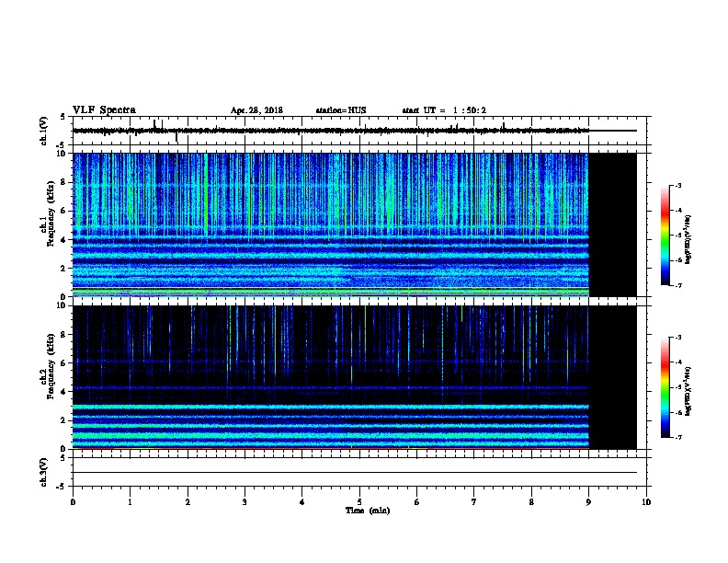Screen dimensions: 728x563
Task: Click the "1" tick on the time axis
Action: click(130, 501)
